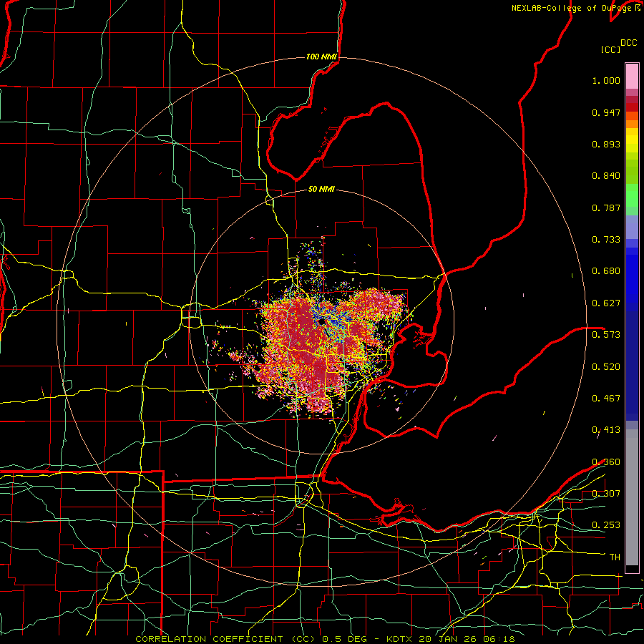Select the 0.573 scale value
This screenshot has width=644, height=644.
tap(606, 335)
